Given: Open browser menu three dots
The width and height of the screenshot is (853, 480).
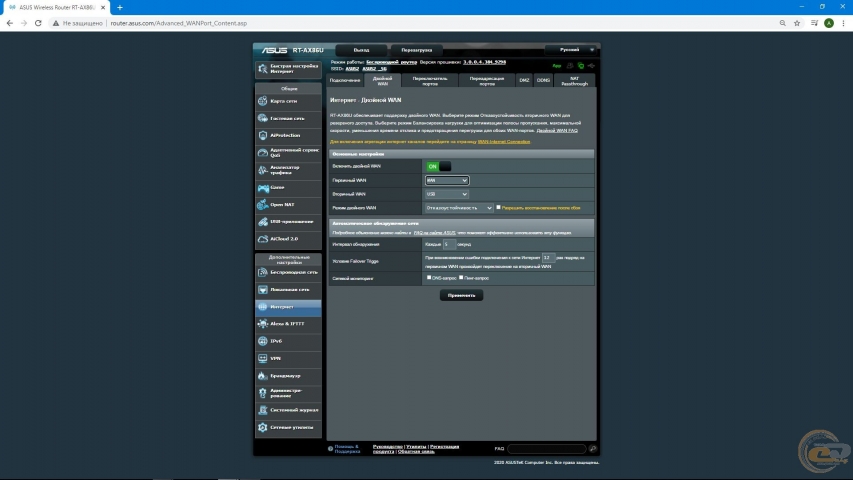Looking at the screenshot, I should (843, 23).
